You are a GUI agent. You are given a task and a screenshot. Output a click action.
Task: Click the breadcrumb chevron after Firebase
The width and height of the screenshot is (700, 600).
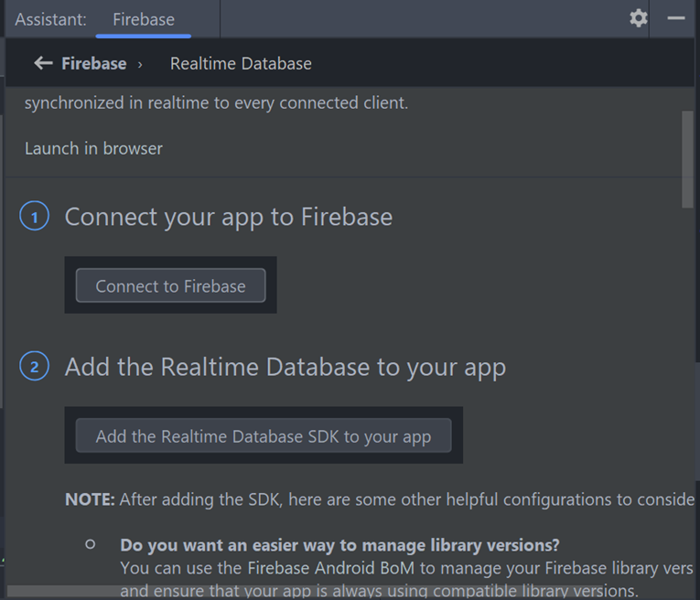(140, 65)
